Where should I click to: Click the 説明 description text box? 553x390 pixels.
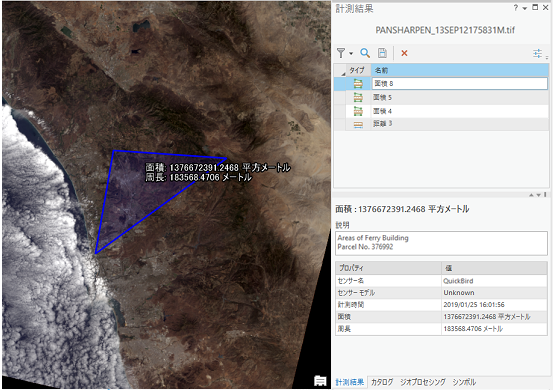pos(441,243)
